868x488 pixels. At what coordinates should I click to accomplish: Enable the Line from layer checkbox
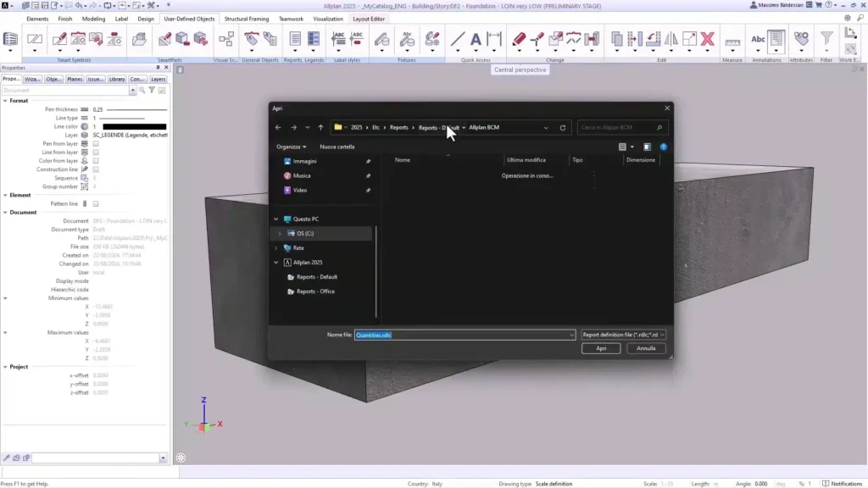coord(96,152)
